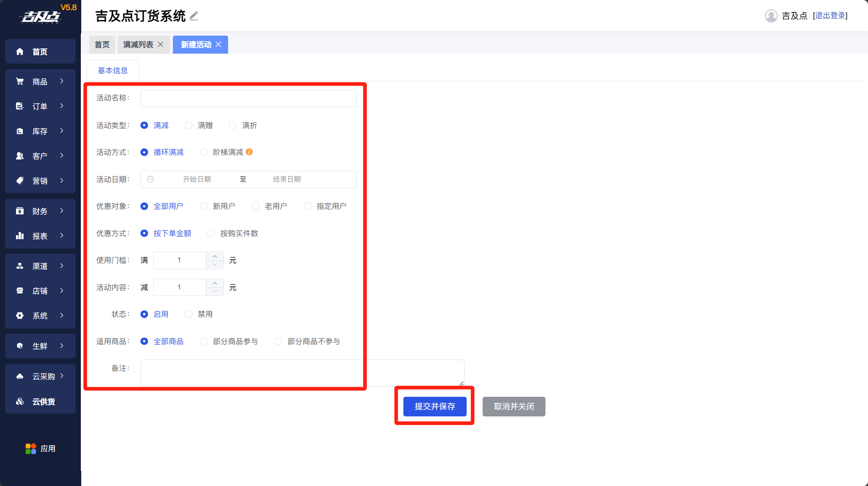
Task: Click the 云供货 sidebar icon
Action: click(x=20, y=401)
